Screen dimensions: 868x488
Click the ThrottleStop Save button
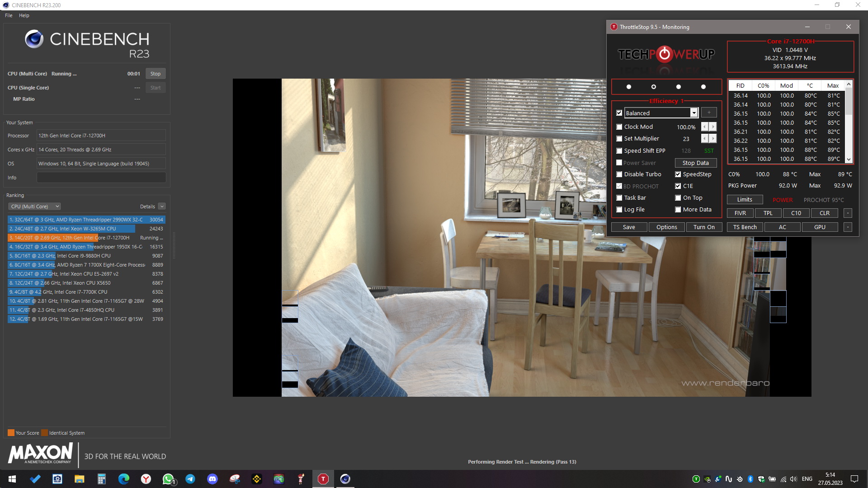tap(629, 227)
